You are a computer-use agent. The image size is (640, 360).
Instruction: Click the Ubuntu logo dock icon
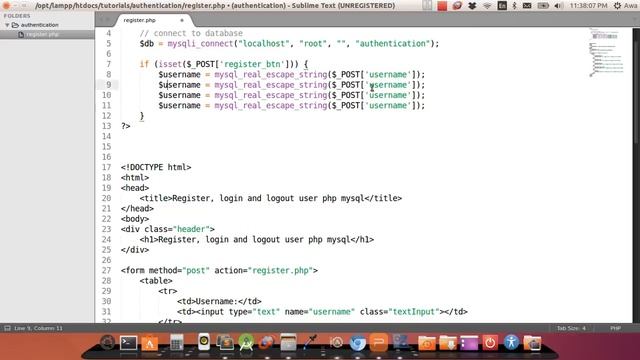(107, 343)
